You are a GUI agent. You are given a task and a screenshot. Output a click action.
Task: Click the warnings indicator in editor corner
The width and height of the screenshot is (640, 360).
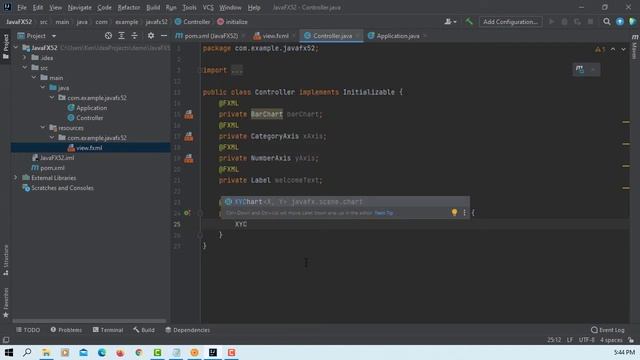point(600,49)
